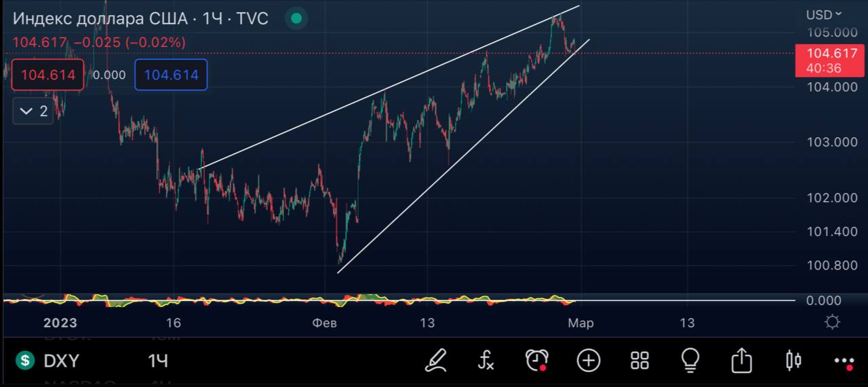Expand the collapsed indicators list labeled 2
The height and width of the screenshot is (387, 868).
(x=35, y=111)
